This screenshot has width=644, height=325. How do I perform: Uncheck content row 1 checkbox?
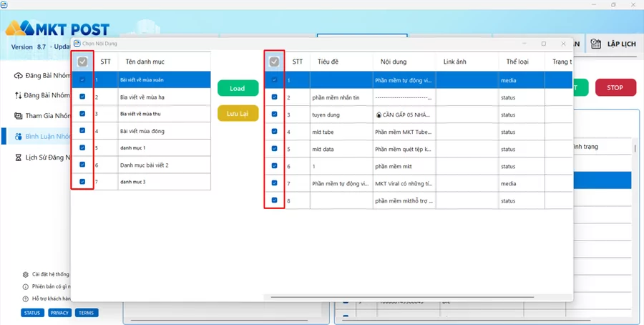click(274, 79)
